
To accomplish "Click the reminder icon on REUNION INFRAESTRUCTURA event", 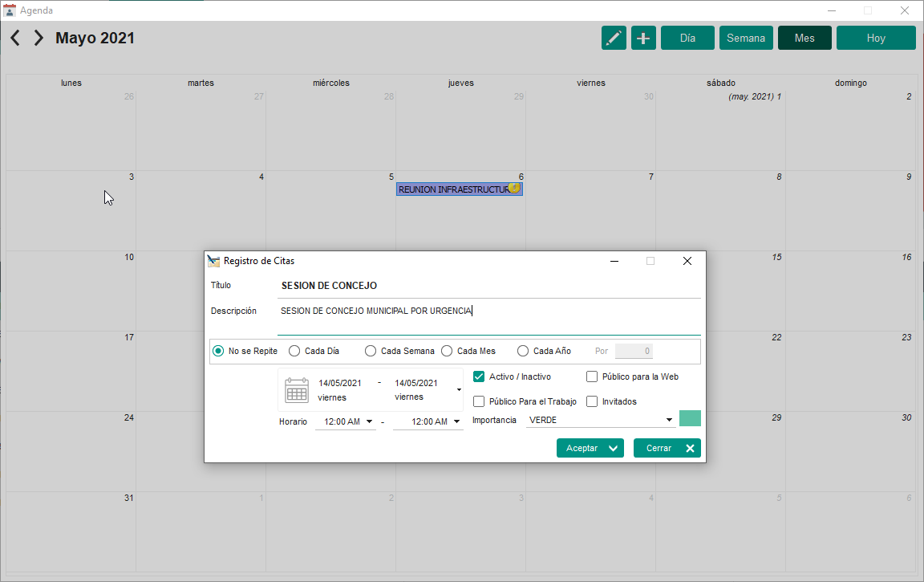I will (x=514, y=188).
